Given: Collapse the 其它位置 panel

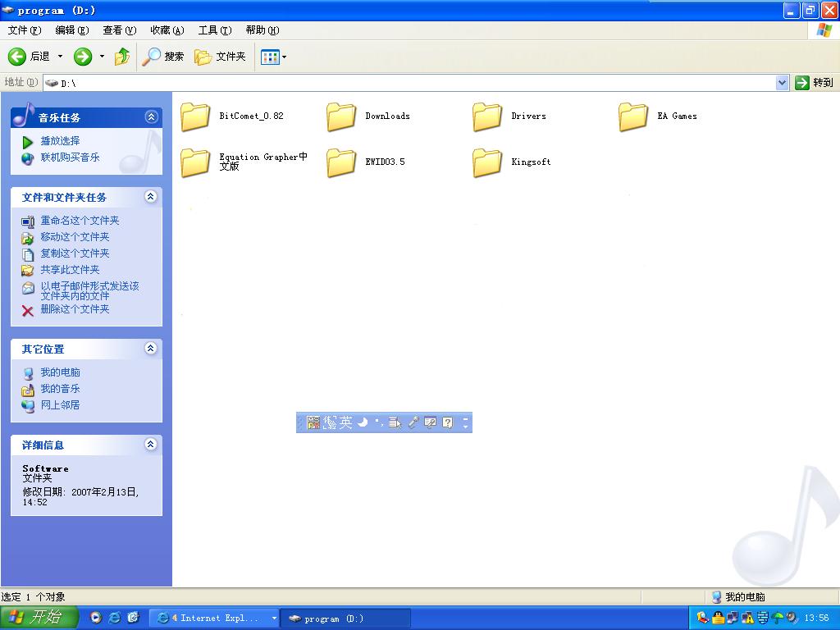Looking at the screenshot, I should 151,348.
